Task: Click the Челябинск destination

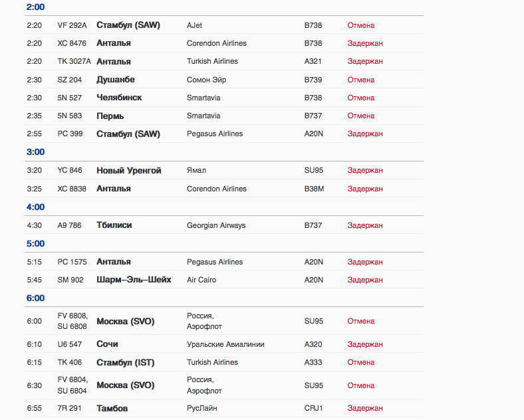Action: [x=119, y=98]
